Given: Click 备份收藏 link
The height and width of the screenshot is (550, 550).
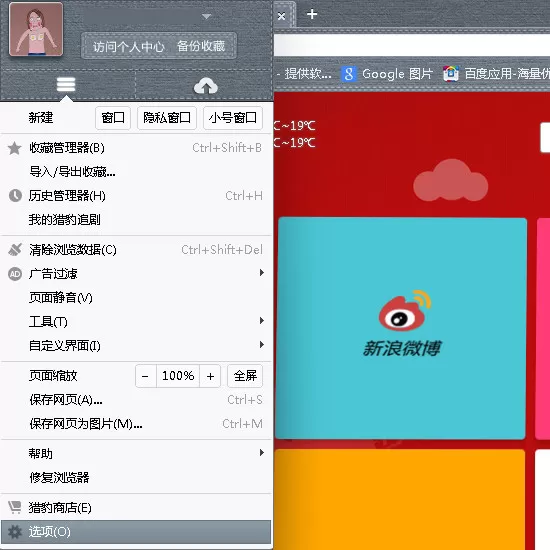Looking at the screenshot, I should (x=201, y=46).
